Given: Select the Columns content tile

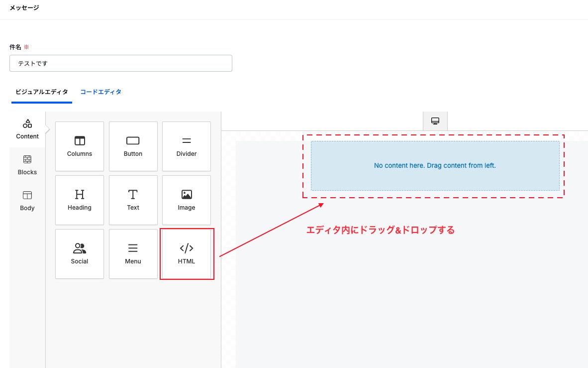Looking at the screenshot, I should click(80, 146).
